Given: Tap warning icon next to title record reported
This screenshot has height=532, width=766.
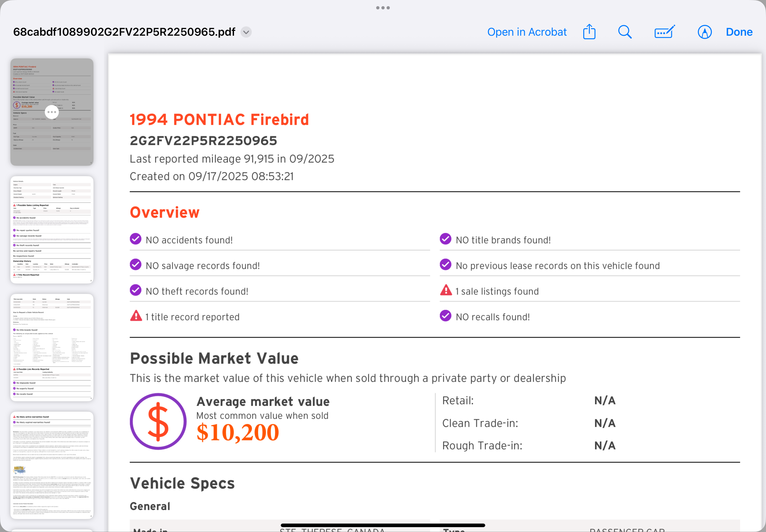Looking at the screenshot, I should coord(136,316).
